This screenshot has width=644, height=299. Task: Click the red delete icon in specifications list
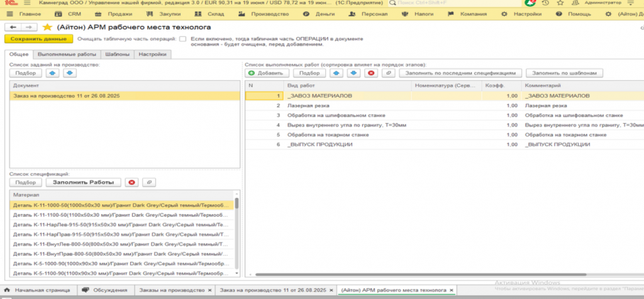pyautogui.click(x=131, y=182)
